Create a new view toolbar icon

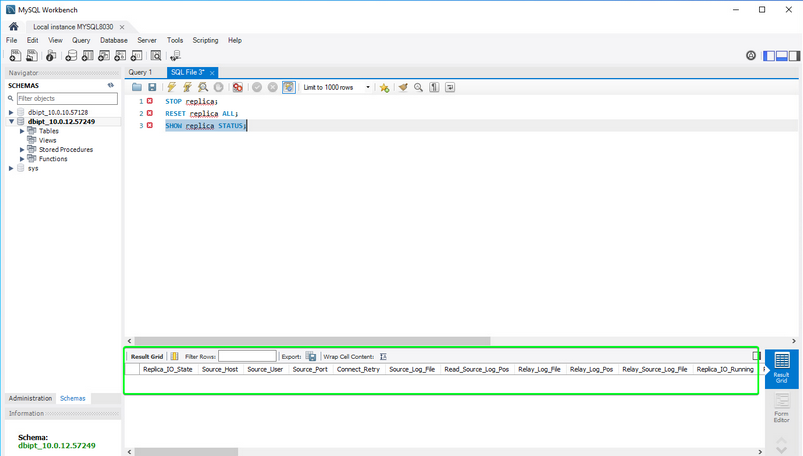coord(104,55)
